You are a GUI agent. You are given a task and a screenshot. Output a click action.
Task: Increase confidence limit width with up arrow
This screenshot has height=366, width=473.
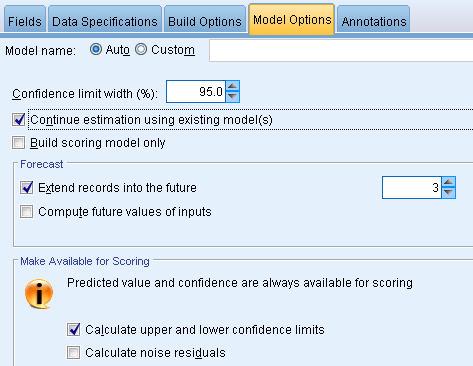232,86
